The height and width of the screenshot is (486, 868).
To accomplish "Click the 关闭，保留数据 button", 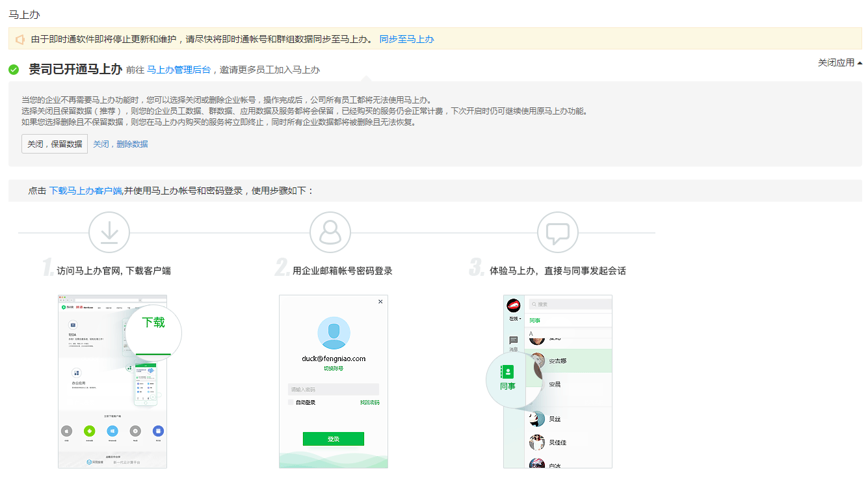I will (x=55, y=143).
